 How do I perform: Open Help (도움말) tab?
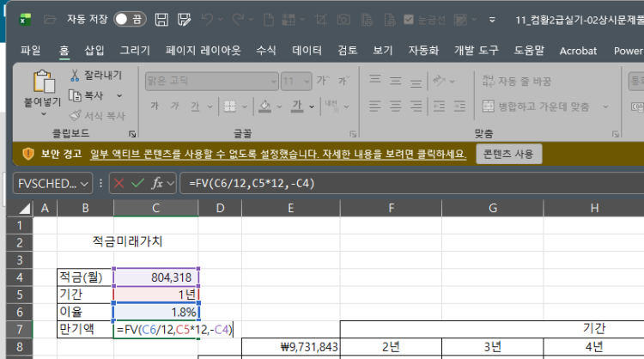[529, 51]
